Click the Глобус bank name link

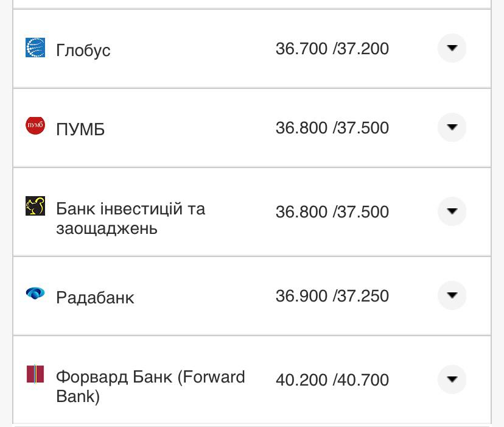click(84, 49)
